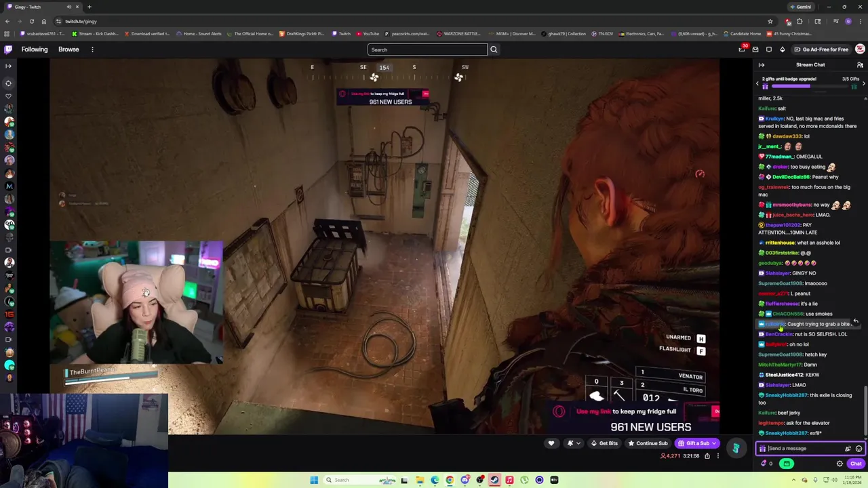Open the Apple TV taskbar app
This screenshot has height=488, width=868.
pos(554,480)
